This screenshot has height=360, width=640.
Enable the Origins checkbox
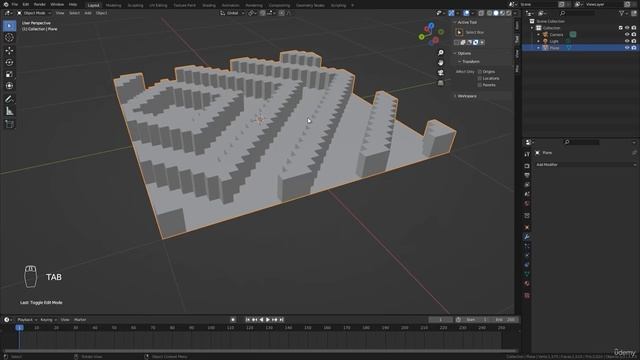point(480,72)
